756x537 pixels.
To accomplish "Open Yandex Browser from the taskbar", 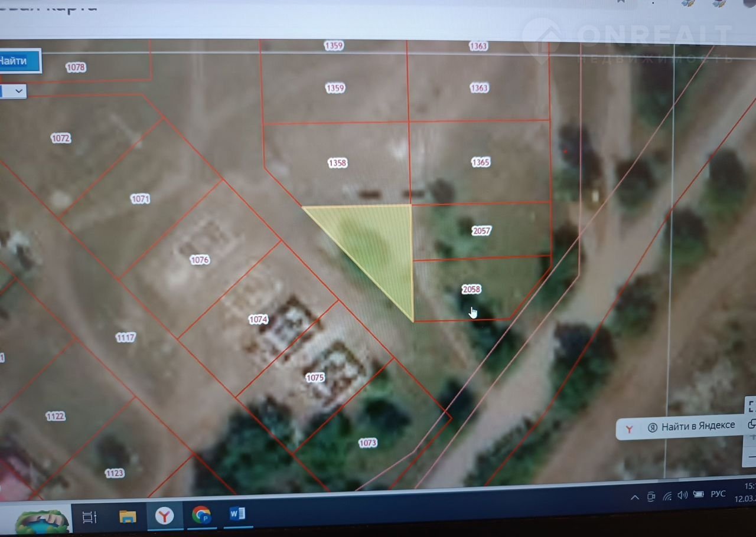I will click(164, 516).
